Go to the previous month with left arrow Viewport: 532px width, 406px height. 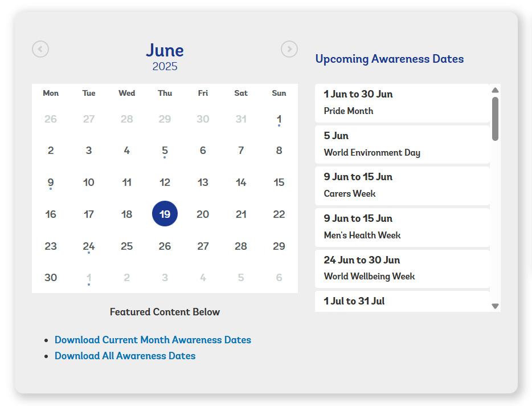click(x=40, y=49)
